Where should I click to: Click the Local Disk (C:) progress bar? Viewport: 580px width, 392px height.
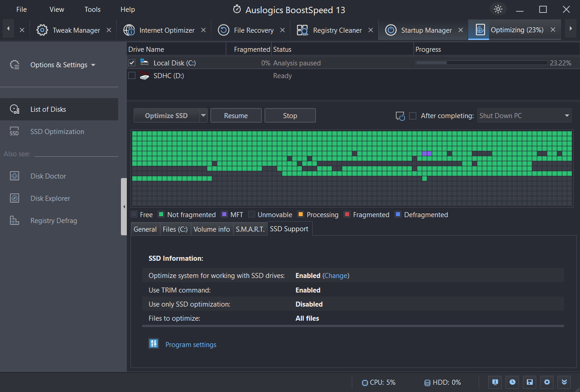[x=481, y=63]
